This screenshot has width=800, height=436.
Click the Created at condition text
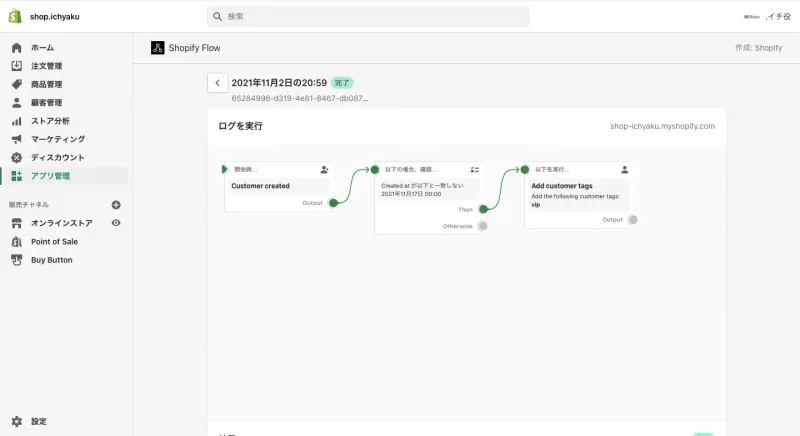(422, 190)
